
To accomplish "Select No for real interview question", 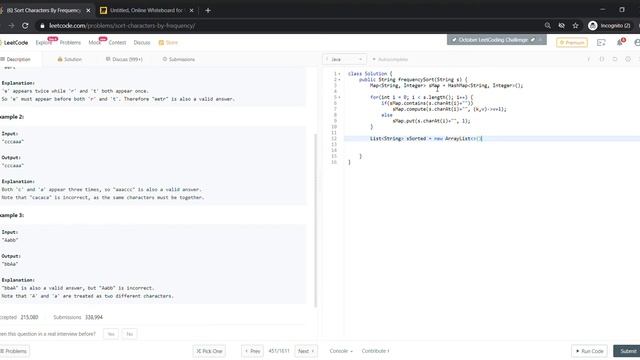I will (x=129, y=334).
